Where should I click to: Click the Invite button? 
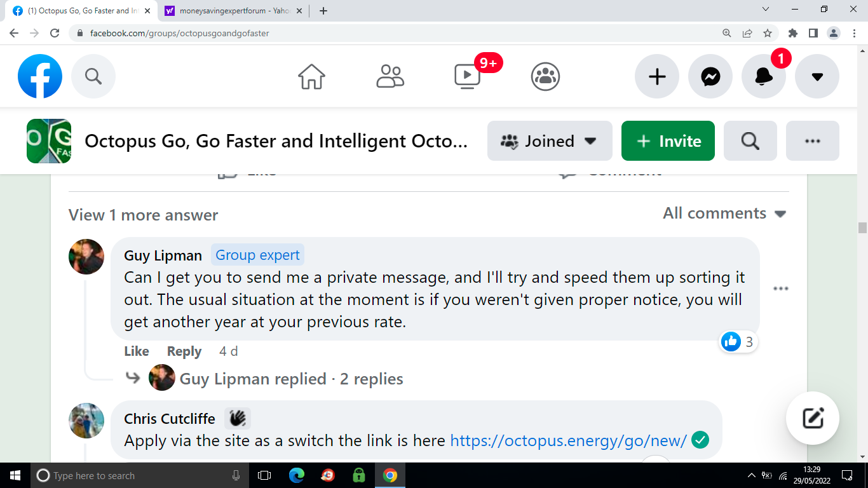[668, 141]
